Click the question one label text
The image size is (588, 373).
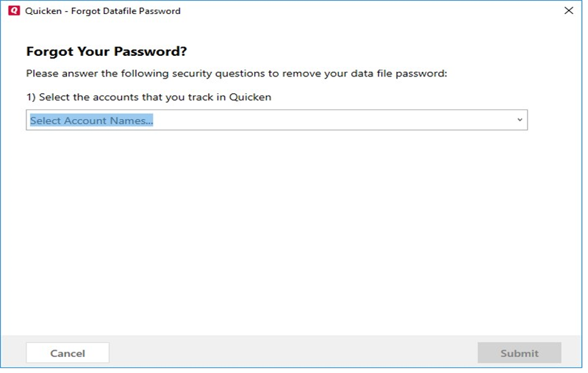pos(148,97)
